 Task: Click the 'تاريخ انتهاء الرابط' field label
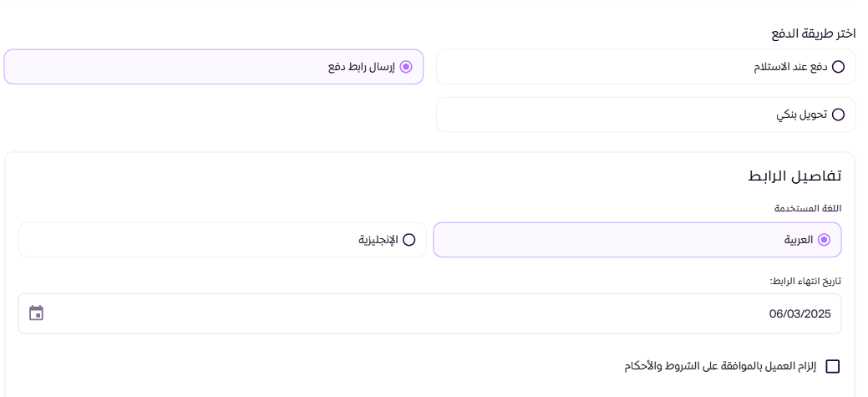[x=805, y=281]
